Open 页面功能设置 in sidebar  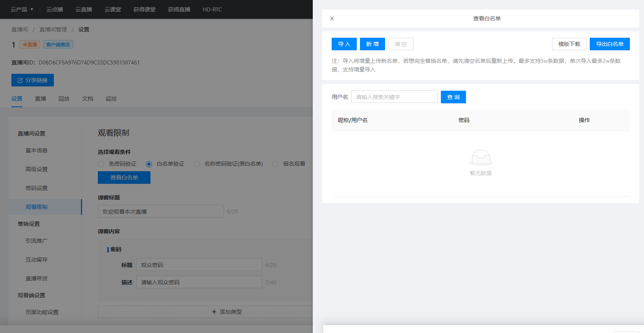tap(42, 312)
